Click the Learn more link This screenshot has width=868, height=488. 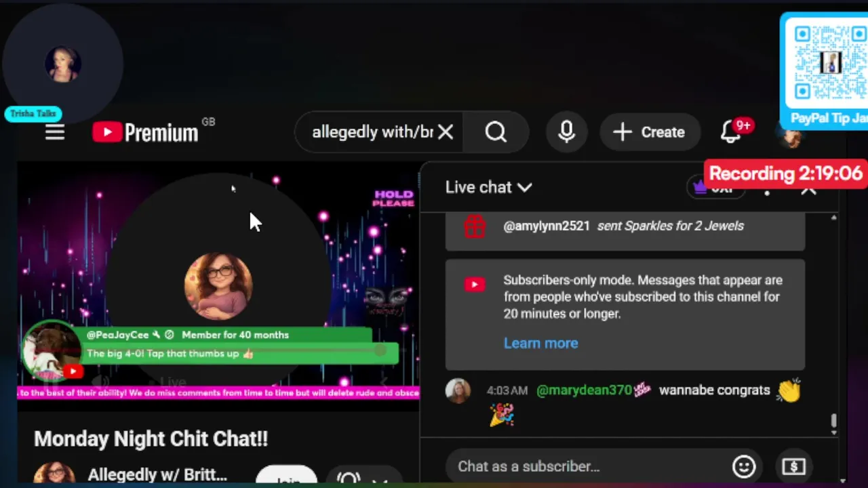click(x=540, y=343)
